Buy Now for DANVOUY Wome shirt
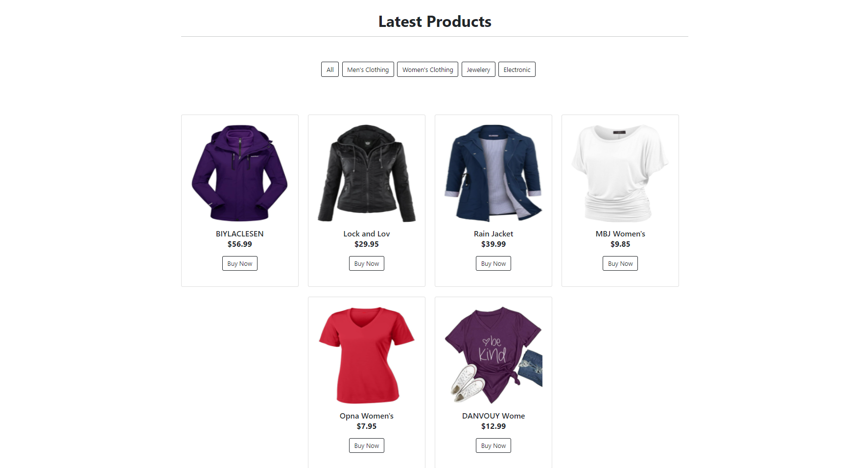 pyautogui.click(x=493, y=445)
